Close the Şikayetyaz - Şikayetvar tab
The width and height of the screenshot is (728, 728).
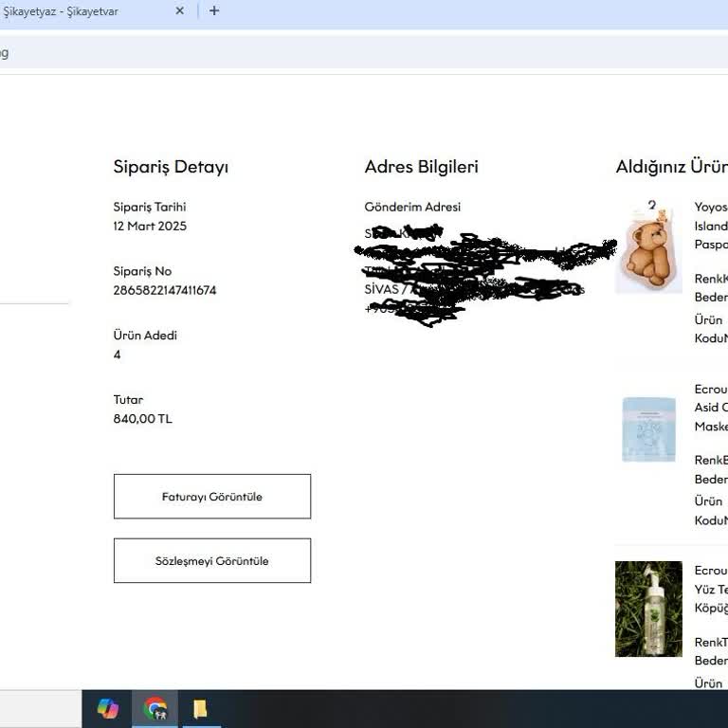[180, 11]
